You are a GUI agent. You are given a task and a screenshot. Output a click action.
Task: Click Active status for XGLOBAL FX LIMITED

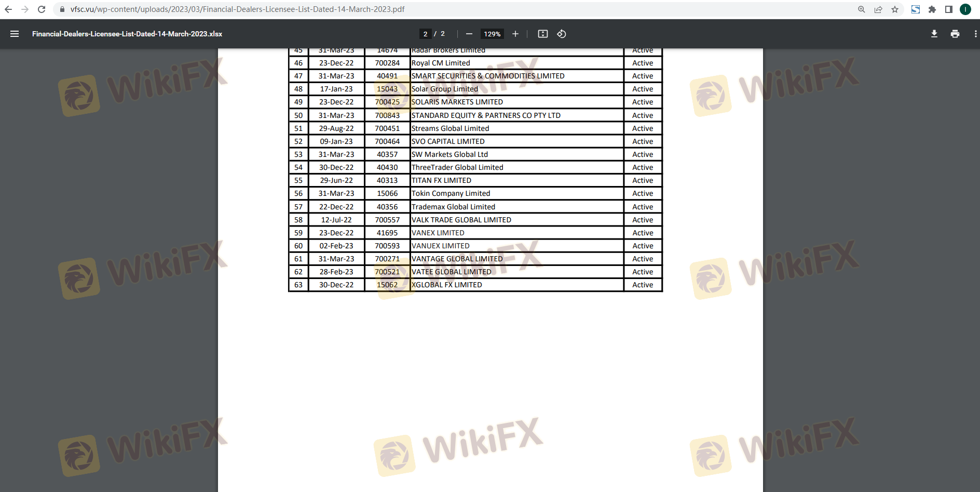(x=643, y=285)
